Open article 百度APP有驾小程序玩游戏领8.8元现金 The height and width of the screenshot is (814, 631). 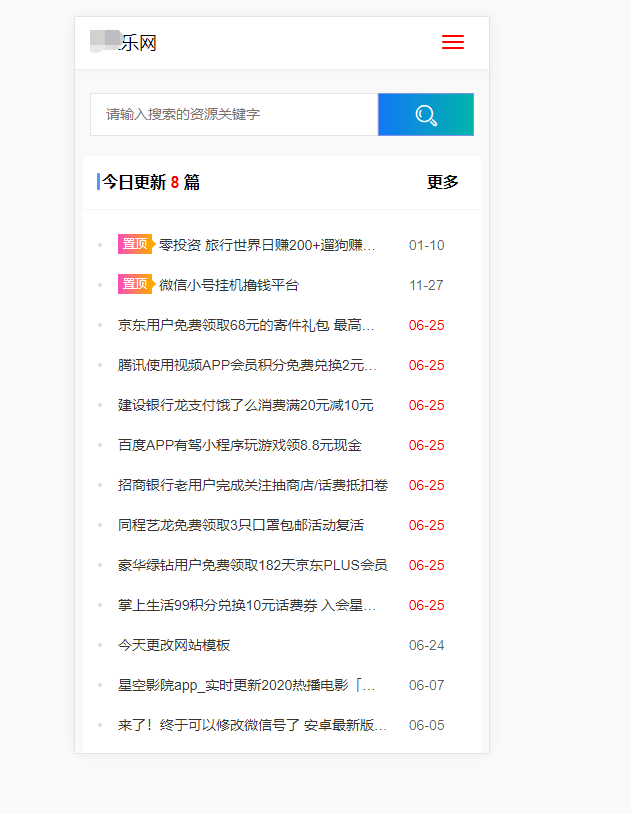tap(239, 445)
